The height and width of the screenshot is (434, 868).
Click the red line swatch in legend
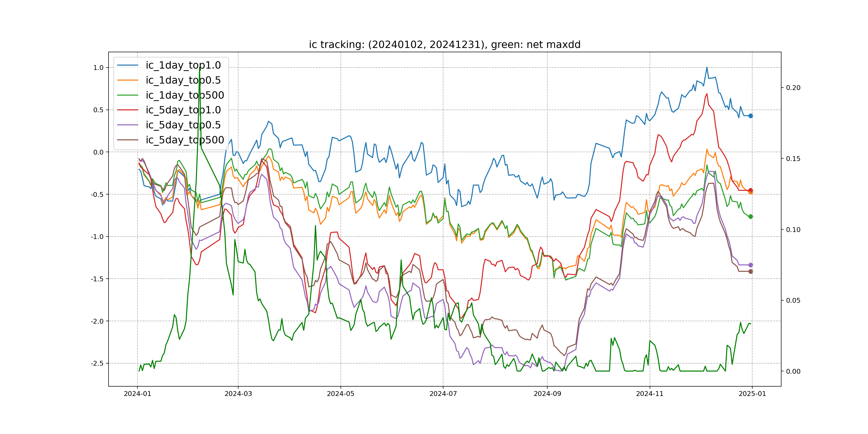point(127,110)
